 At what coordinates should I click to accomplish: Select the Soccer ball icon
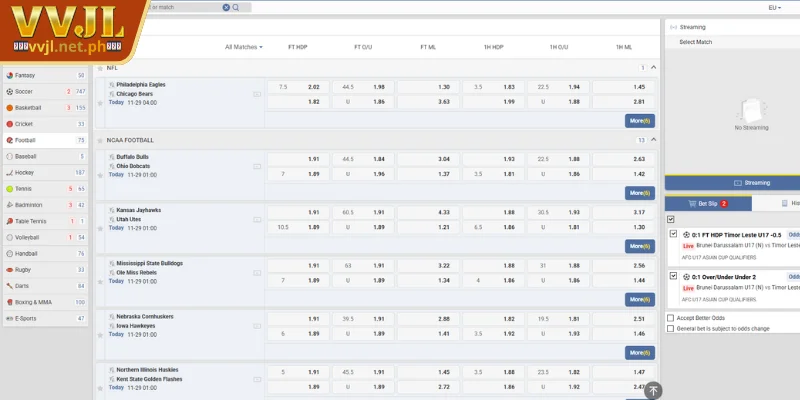tap(9, 92)
